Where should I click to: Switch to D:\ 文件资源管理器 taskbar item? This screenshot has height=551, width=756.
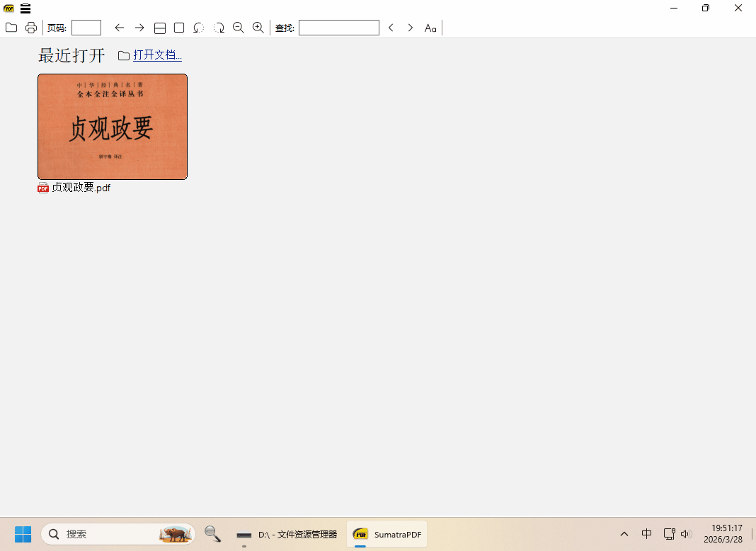[287, 534]
